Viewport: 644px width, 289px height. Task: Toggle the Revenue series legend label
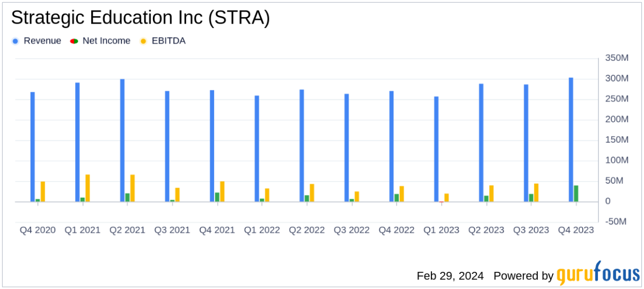[42, 41]
